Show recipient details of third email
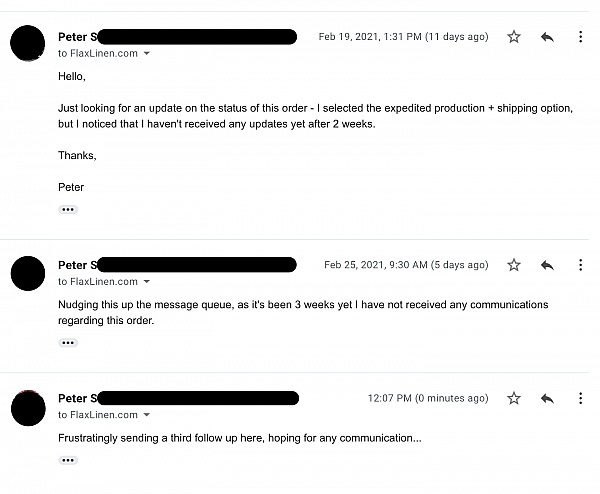The image size is (600, 494). 147,415
